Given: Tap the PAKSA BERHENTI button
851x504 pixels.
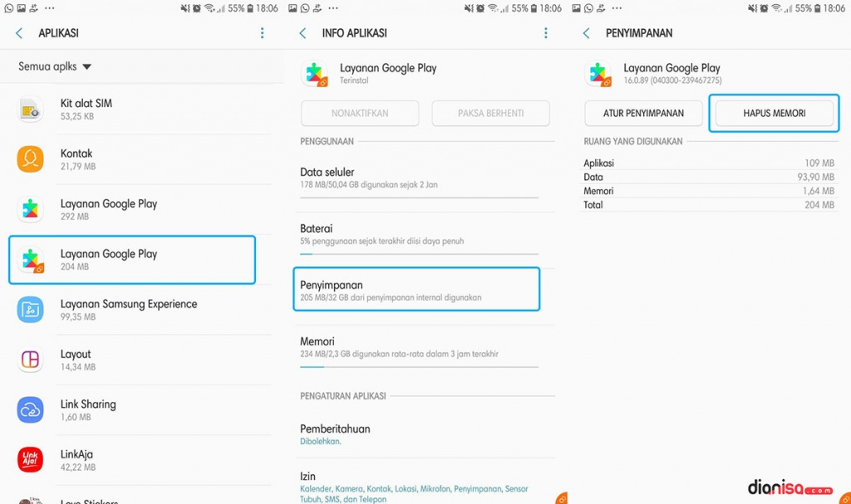Looking at the screenshot, I should pos(490,114).
